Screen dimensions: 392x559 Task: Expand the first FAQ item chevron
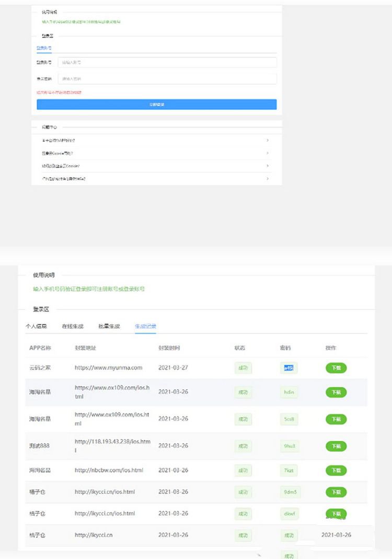tap(268, 141)
